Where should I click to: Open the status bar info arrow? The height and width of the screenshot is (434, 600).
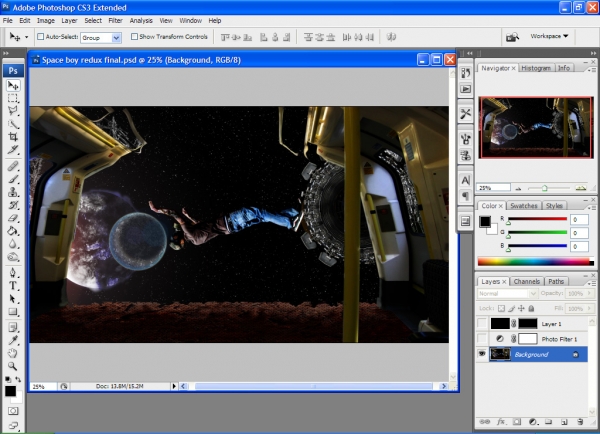174,386
